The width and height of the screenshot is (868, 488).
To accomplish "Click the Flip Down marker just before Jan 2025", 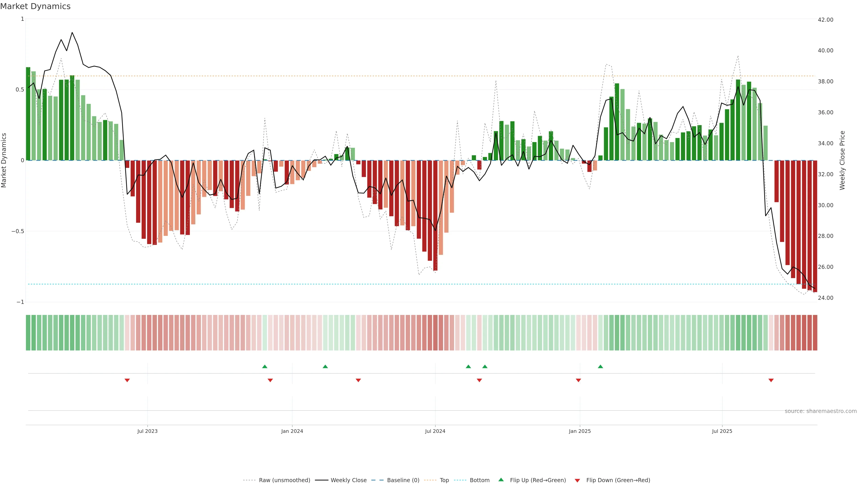I will 579,380.
